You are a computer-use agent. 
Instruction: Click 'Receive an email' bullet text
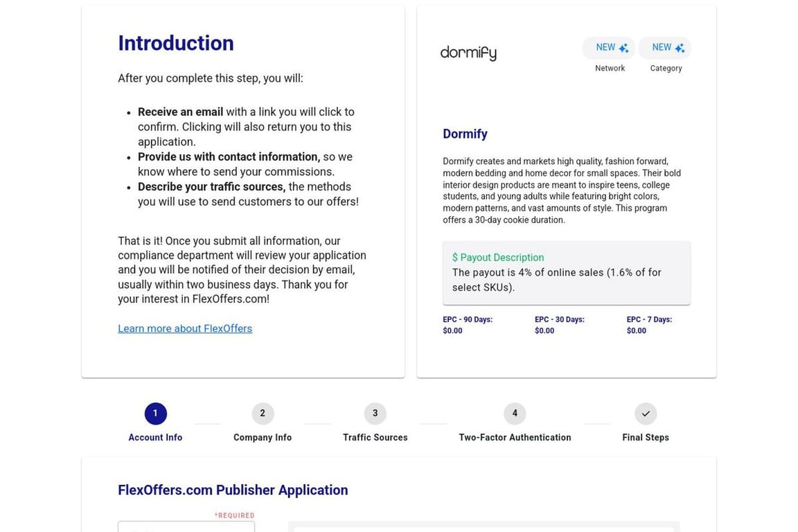point(180,112)
